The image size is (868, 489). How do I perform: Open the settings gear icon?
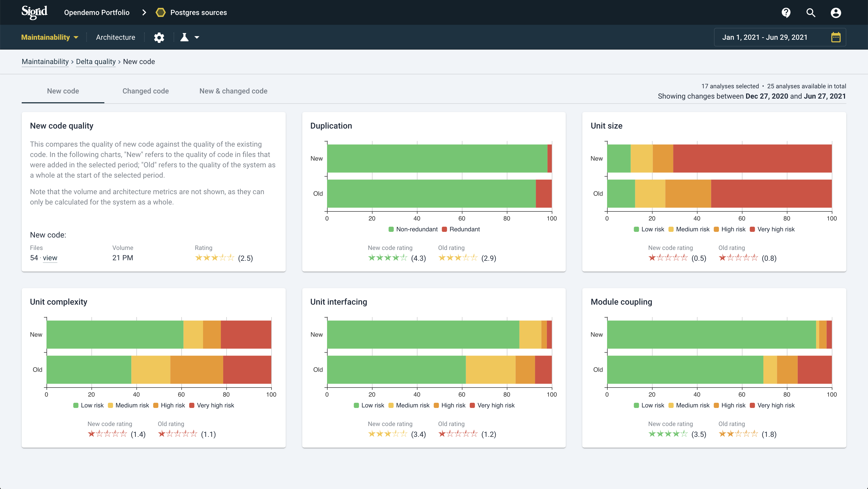click(159, 37)
